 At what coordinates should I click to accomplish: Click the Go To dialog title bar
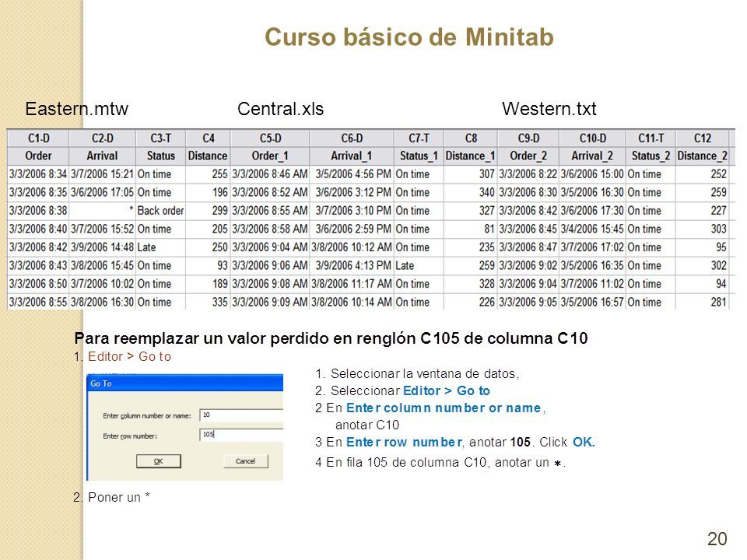point(185,383)
